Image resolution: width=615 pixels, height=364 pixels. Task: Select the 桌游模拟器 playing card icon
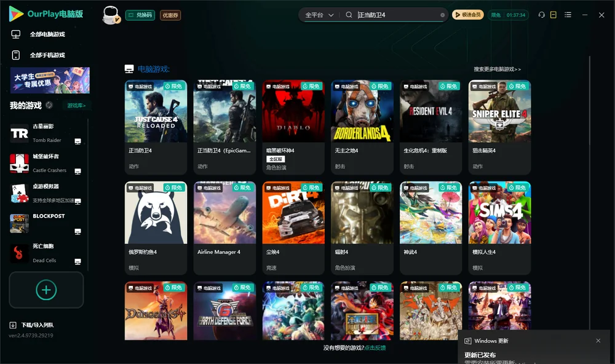19,193
